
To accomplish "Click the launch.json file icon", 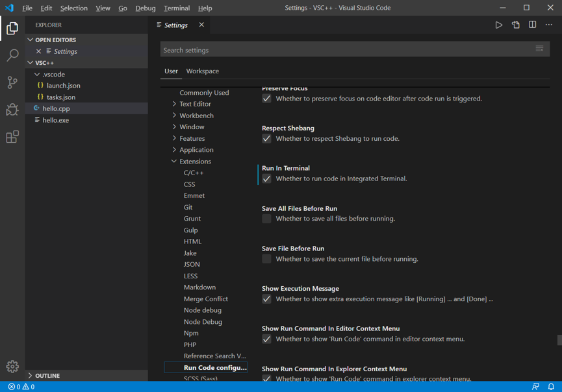I will click(x=40, y=85).
